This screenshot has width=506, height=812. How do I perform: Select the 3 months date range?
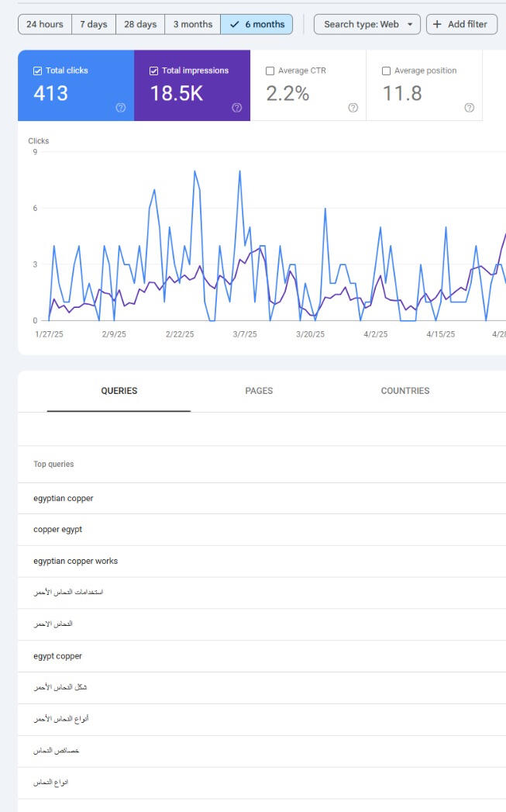pyautogui.click(x=193, y=24)
